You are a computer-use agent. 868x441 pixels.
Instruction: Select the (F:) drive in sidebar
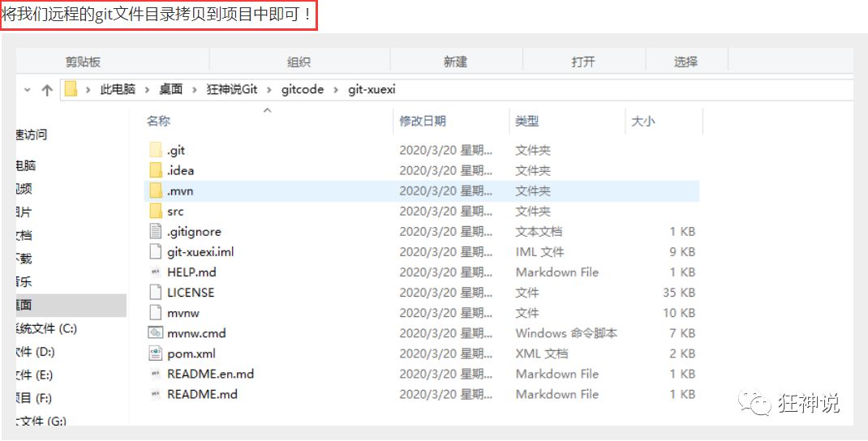34,398
